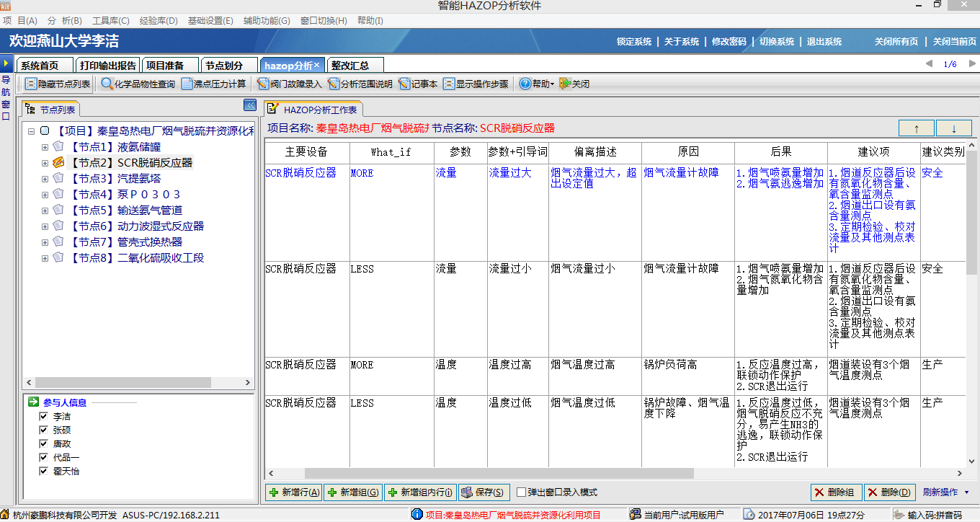Image resolution: width=980 pixels, height=522 pixels.
Task: Click the 删除(D) button
Action: tap(889, 492)
